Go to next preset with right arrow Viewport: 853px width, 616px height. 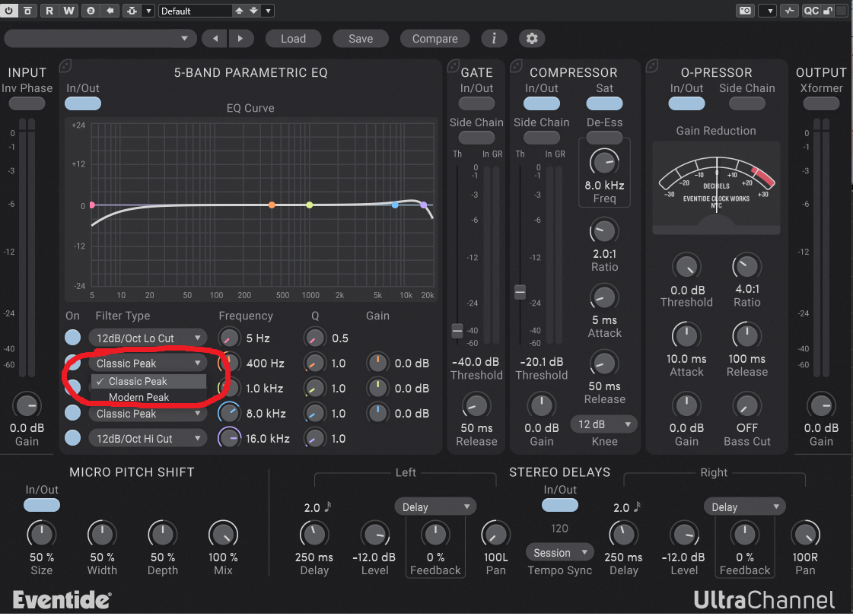click(x=240, y=39)
